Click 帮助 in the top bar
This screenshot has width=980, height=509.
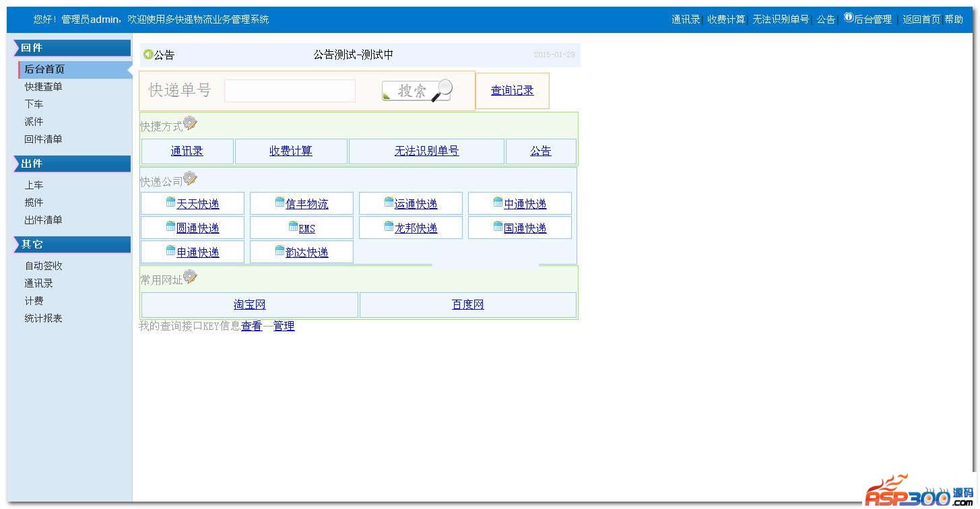click(x=954, y=20)
